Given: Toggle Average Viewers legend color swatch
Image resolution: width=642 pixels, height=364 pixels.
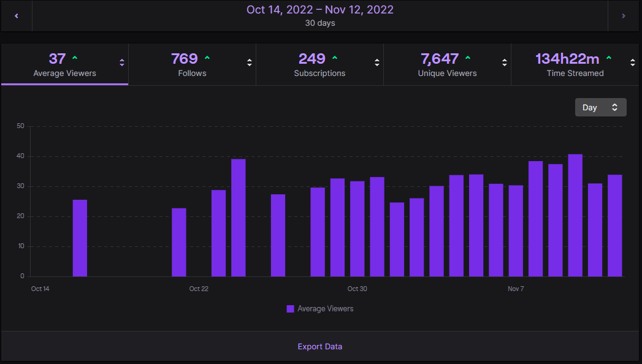Looking at the screenshot, I should coord(290,309).
